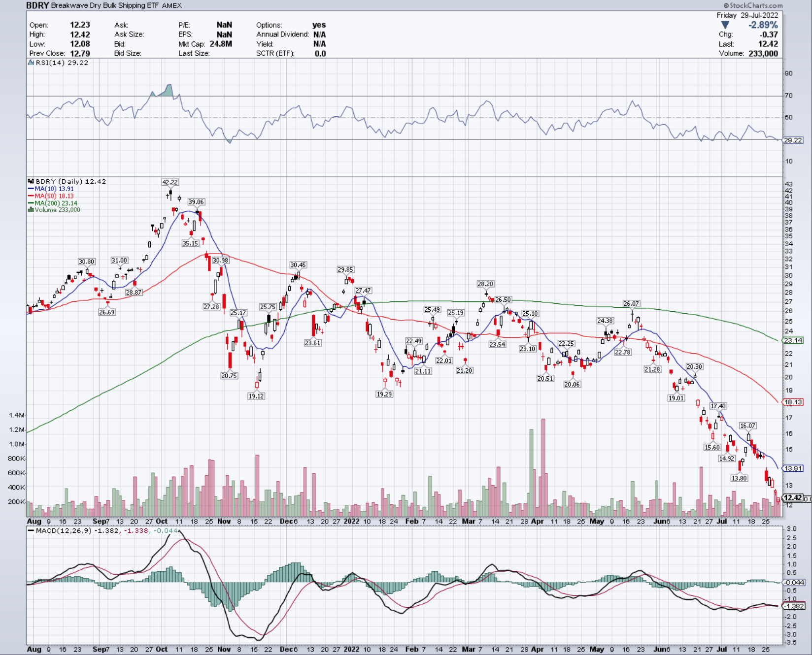Screen dimensions: 812x655
Task: Click the Low value 12.08
Action: click(x=80, y=44)
